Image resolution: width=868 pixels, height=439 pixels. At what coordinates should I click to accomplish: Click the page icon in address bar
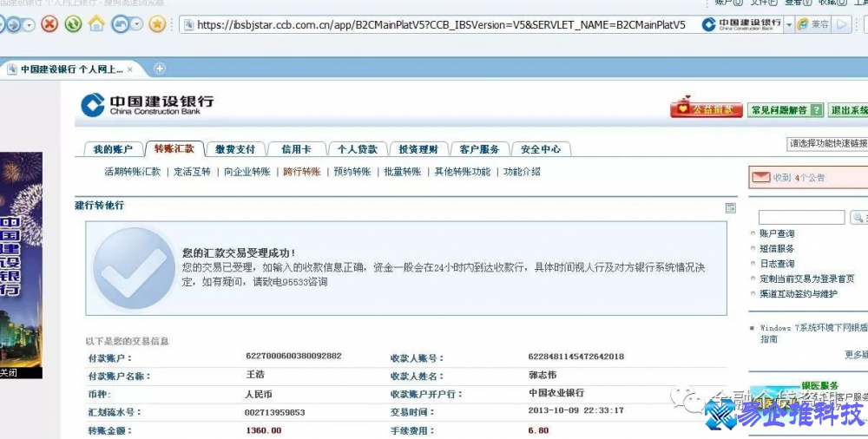click(x=188, y=25)
